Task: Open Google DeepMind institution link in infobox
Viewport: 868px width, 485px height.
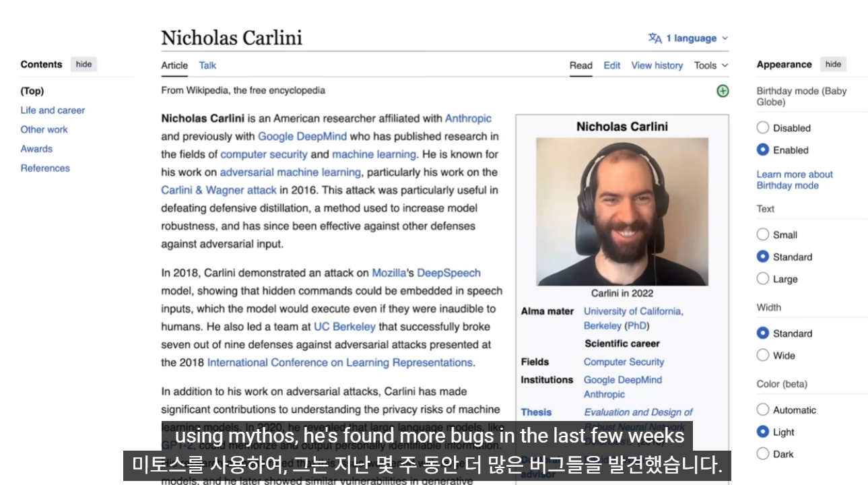Action: tap(623, 380)
